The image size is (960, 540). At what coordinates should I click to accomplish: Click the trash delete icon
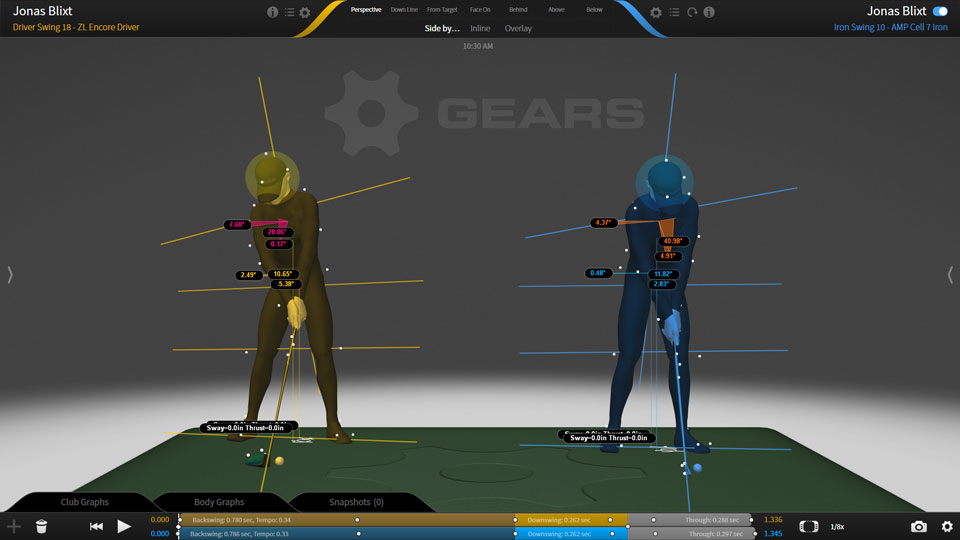[x=42, y=527]
